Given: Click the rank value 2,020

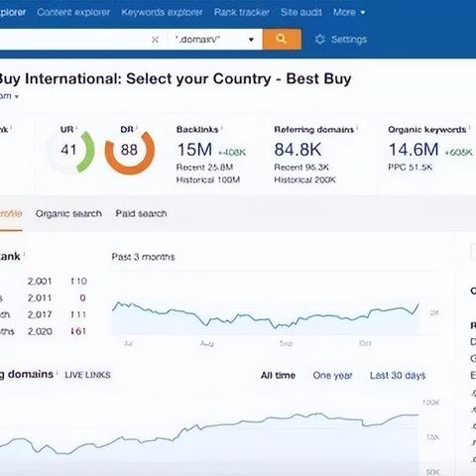Looking at the screenshot, I should (x=40, y=331).
